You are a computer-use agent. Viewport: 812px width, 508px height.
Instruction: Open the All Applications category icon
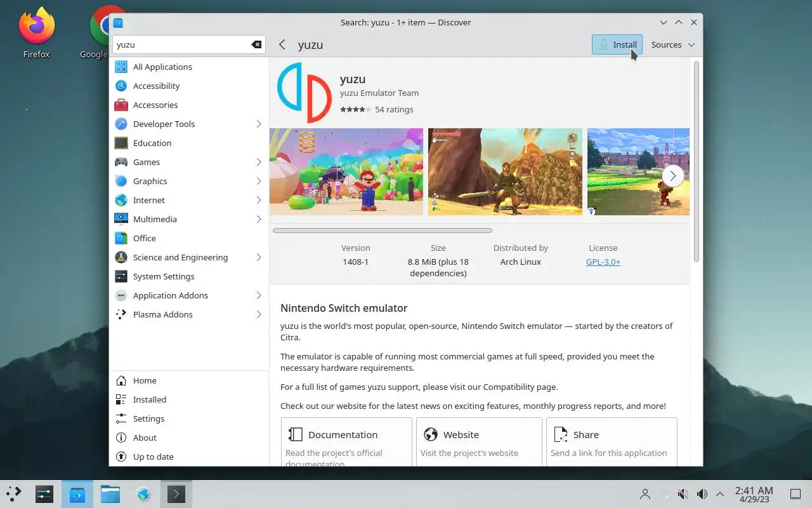[121, 67]
